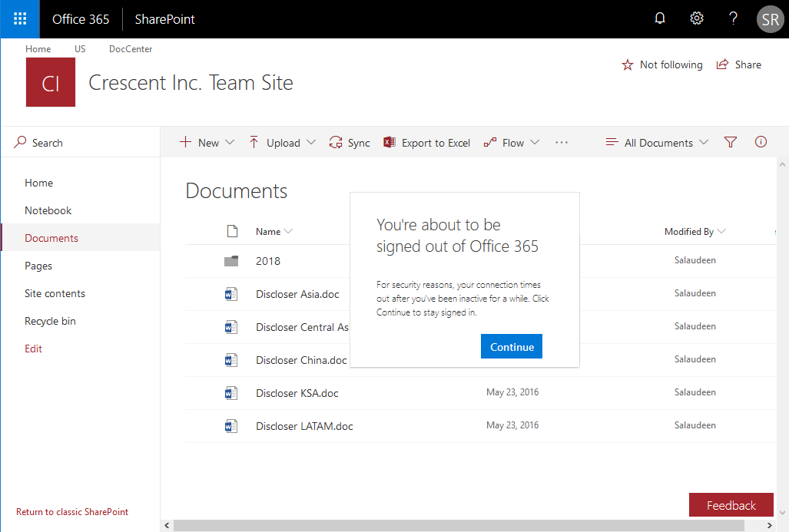Click Continue to stay signed in
The image size is (789, 532).
[x=512, y=347]
